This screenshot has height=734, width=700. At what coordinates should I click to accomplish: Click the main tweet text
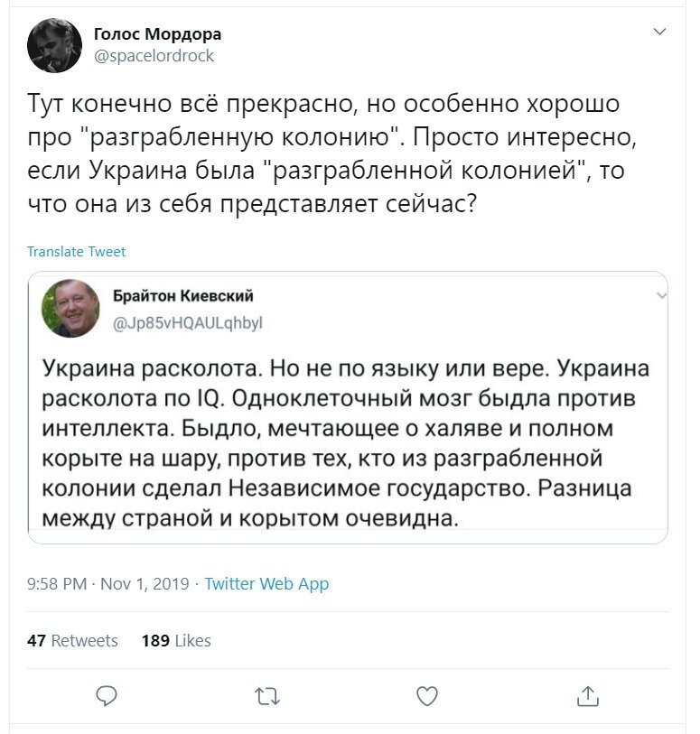pos(332,153)
